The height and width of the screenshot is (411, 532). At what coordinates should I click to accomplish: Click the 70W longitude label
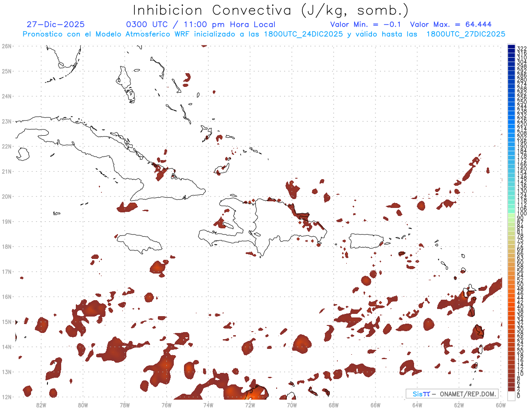(x=292, y=404)
